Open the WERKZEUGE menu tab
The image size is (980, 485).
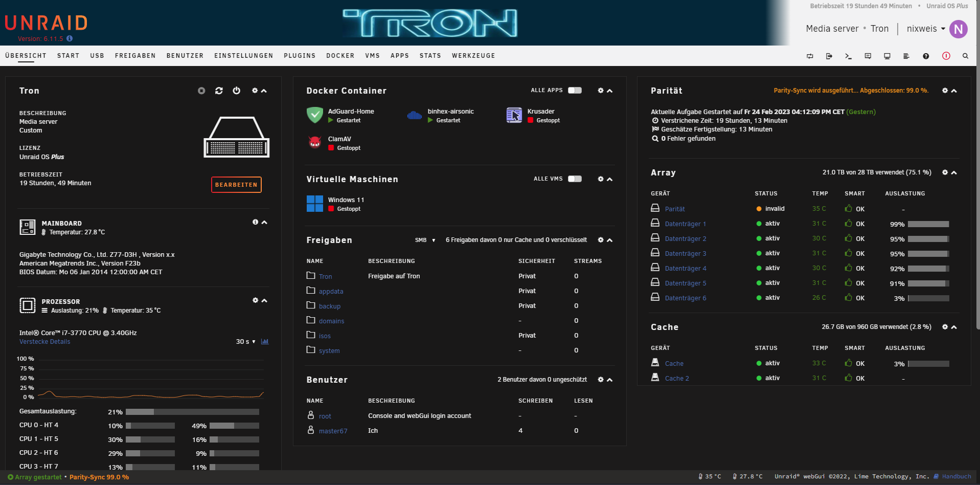point(473,56)
